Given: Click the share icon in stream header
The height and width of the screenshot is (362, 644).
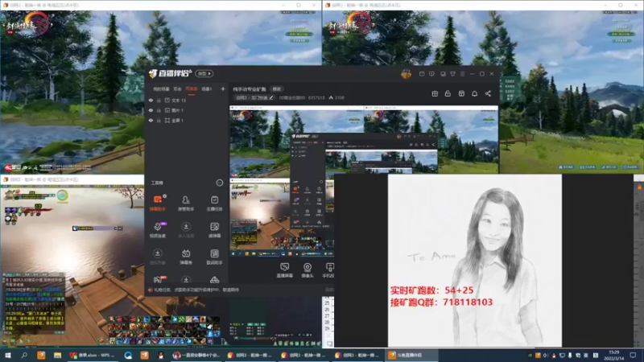Looking at the screenshot, I should point(488,93).
